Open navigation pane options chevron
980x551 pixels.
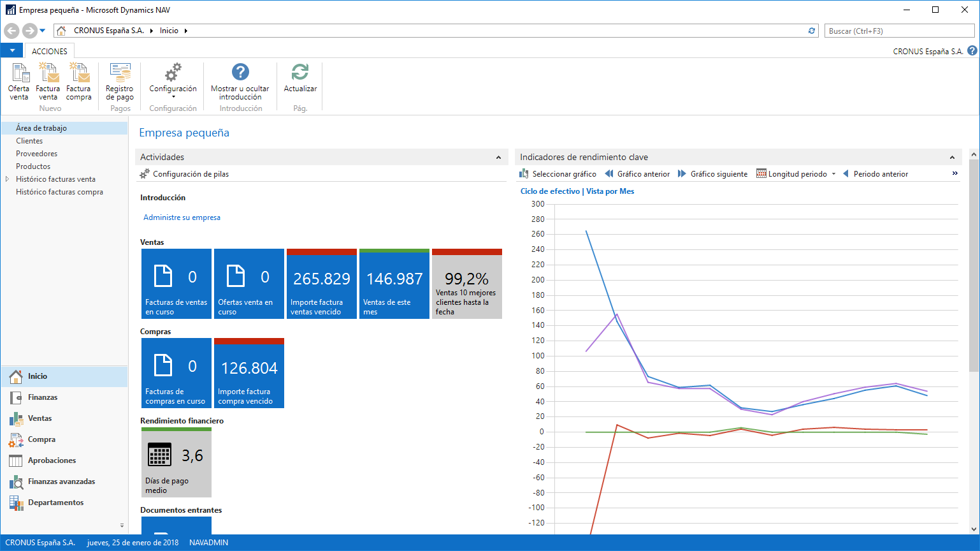point(122,525)
